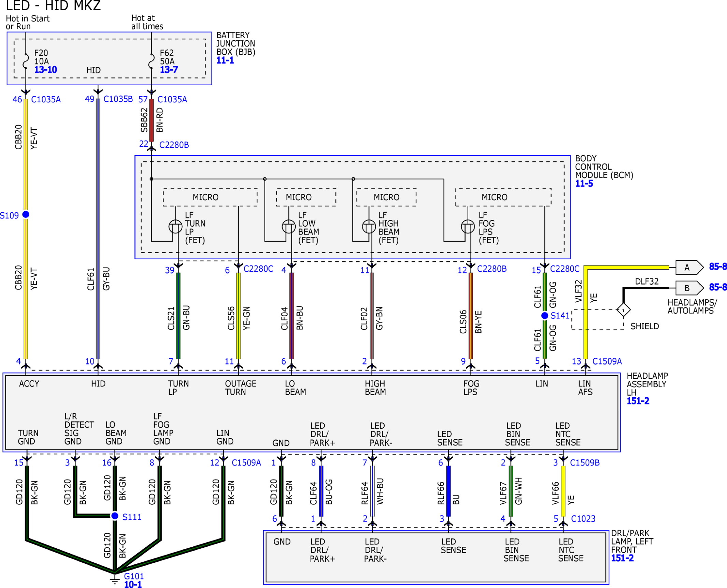Click the CLF04 circuit label
The height and width of the screenshot is (588, 727).
pyautogui.click(x=284, y=318)
